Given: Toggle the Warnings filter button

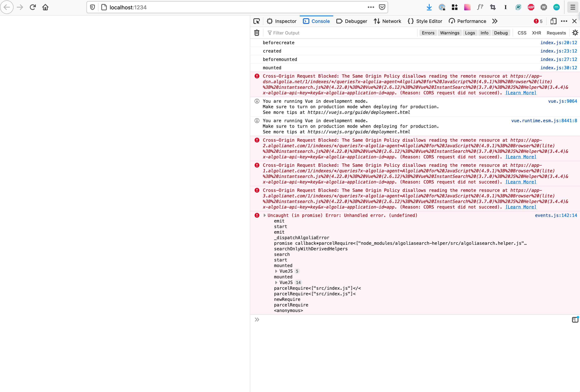Looking at the screenshot, I should point(450,33).
